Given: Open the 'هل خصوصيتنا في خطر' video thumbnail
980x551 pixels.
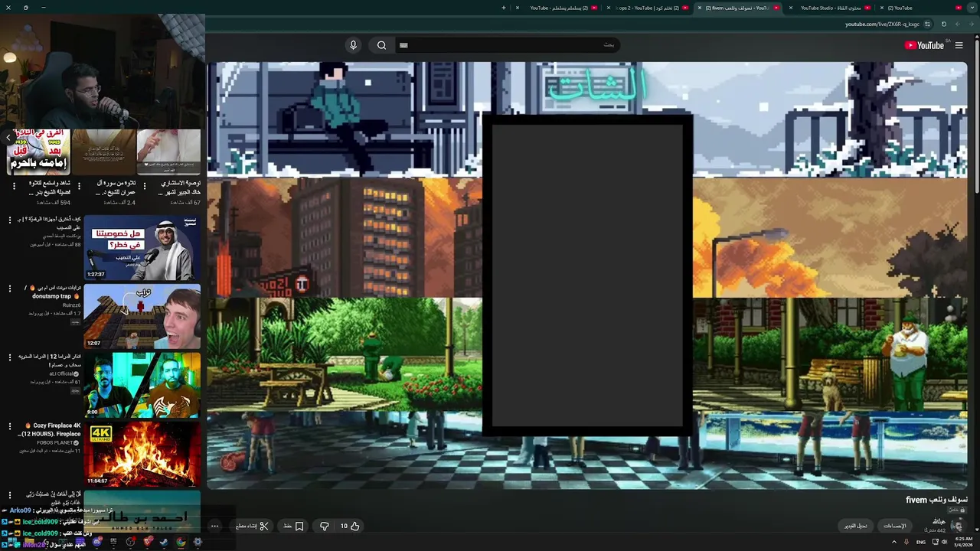Looking at the screenshot, I should click(142, 247).
